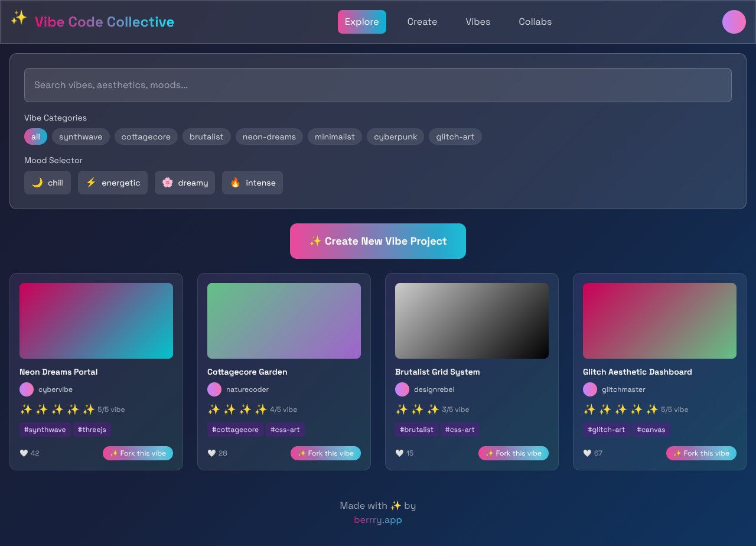
Task: Click the heart icon on Neon Dreams Portal
Action: 23,453
